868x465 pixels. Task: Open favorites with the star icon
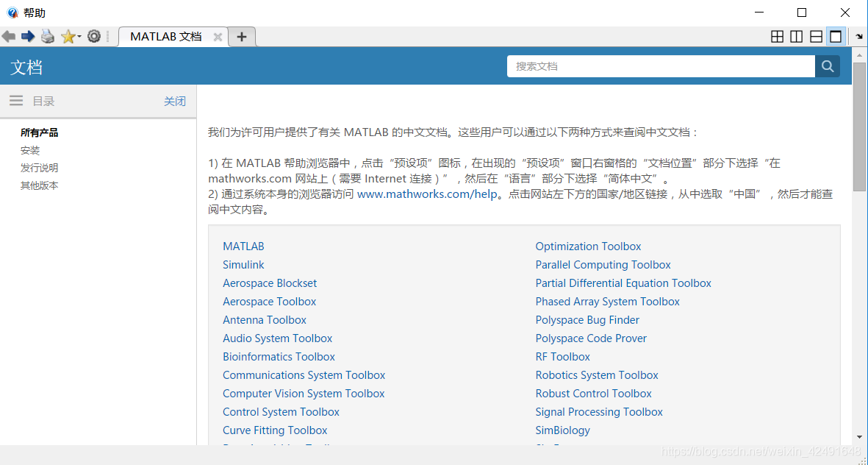[68, 37]
